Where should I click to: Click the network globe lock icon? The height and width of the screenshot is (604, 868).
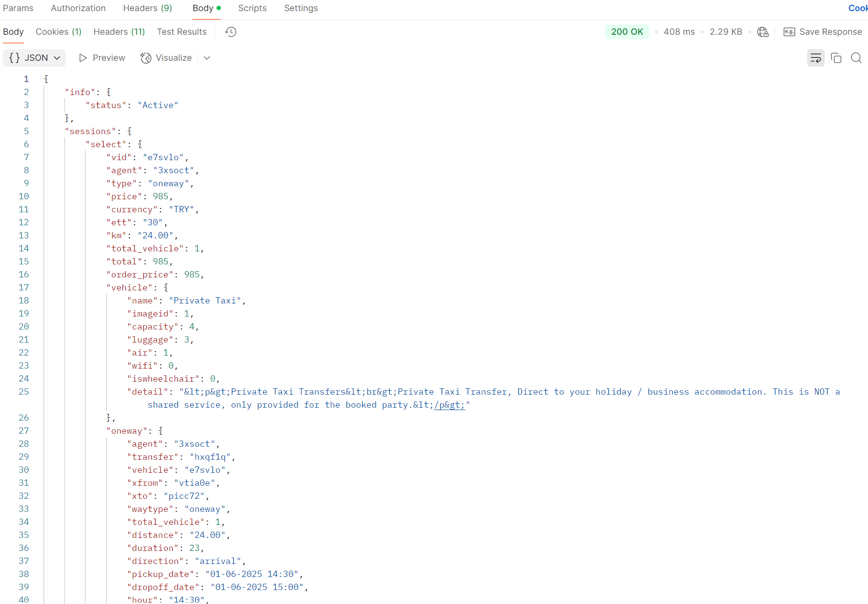coord(762,32)
